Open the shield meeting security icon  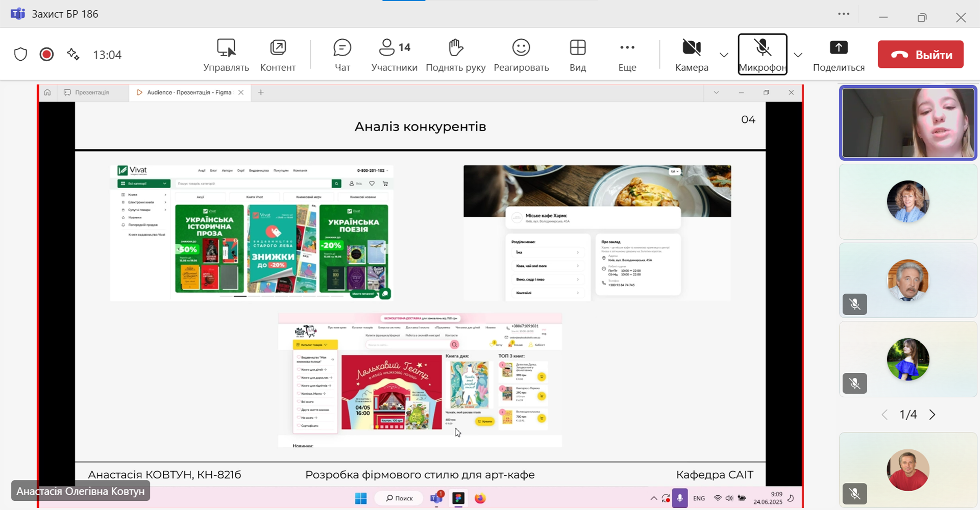[x=20, y=55]
